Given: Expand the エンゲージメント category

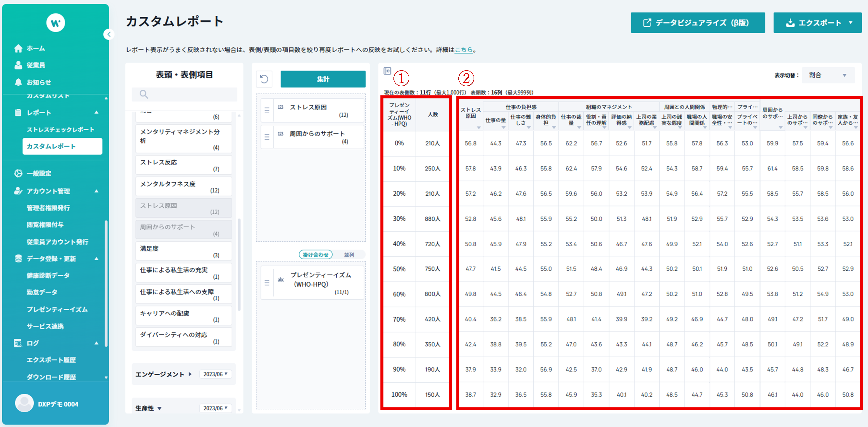Looking at the screenshot, I should pos(190,374).
